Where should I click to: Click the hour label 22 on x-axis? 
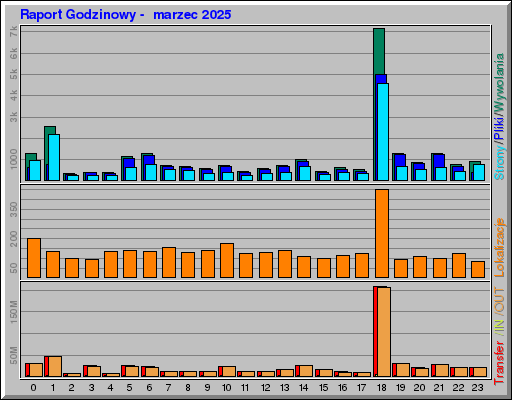point(458,388)
